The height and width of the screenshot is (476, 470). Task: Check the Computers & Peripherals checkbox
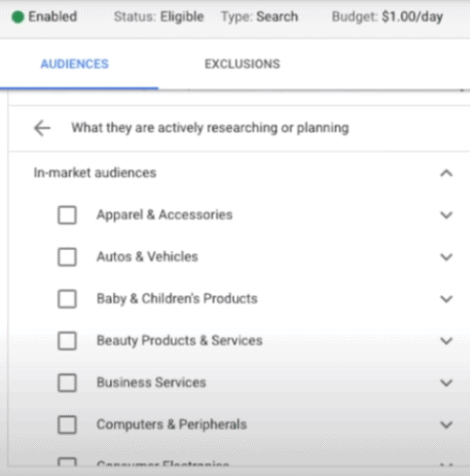click(x=67, y=424)
